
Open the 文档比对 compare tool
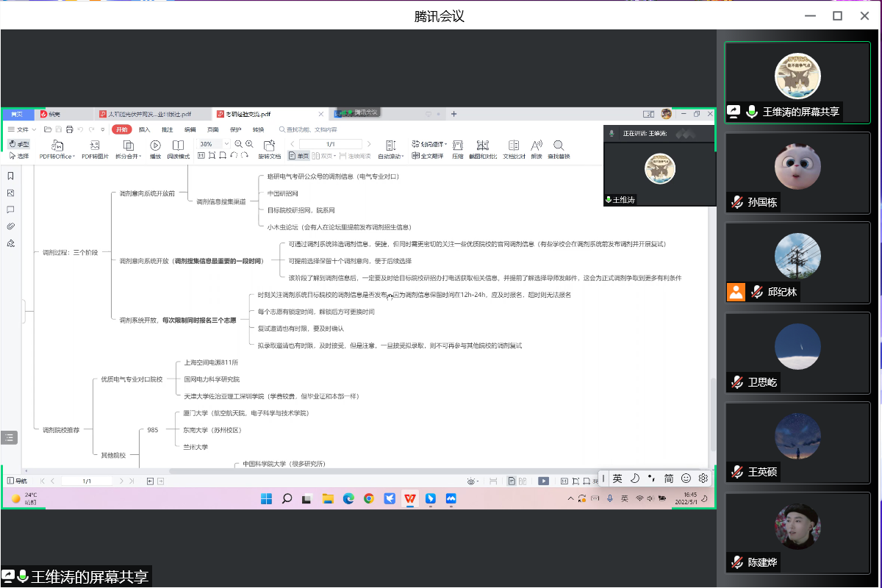(513, 146)
